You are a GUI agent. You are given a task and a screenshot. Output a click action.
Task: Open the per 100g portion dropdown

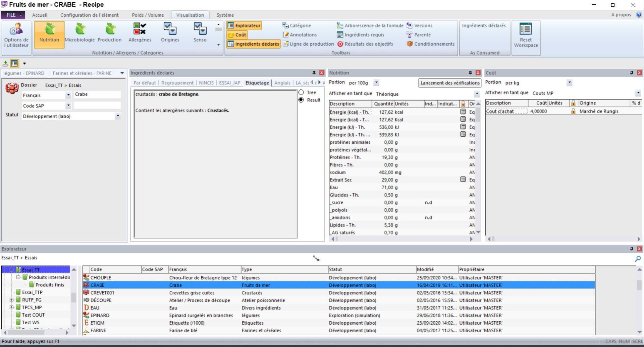click(x=376, y=82)
